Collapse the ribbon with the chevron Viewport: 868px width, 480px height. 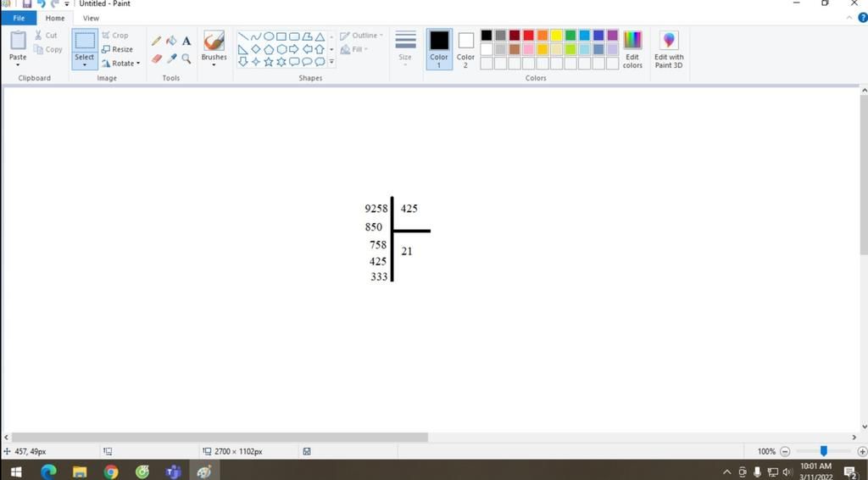(x=849, y=18)
